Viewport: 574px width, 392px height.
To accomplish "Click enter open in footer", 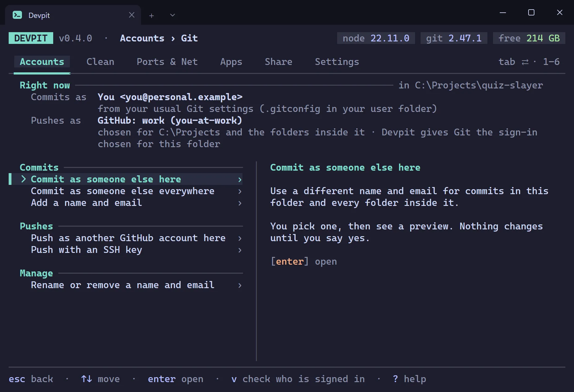I will coord(176,379).
